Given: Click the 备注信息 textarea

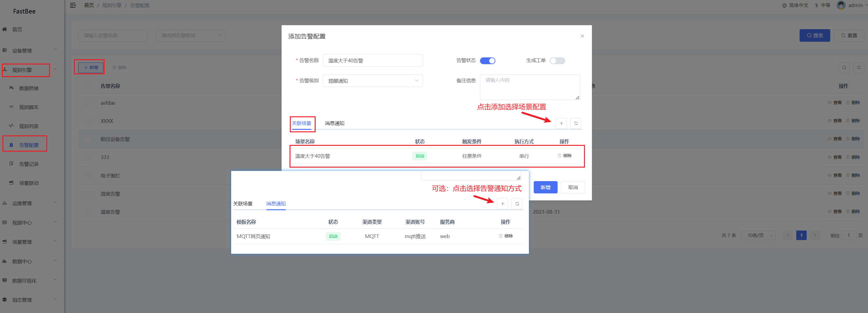Looking at the screenshot, I should click(529, 87).
